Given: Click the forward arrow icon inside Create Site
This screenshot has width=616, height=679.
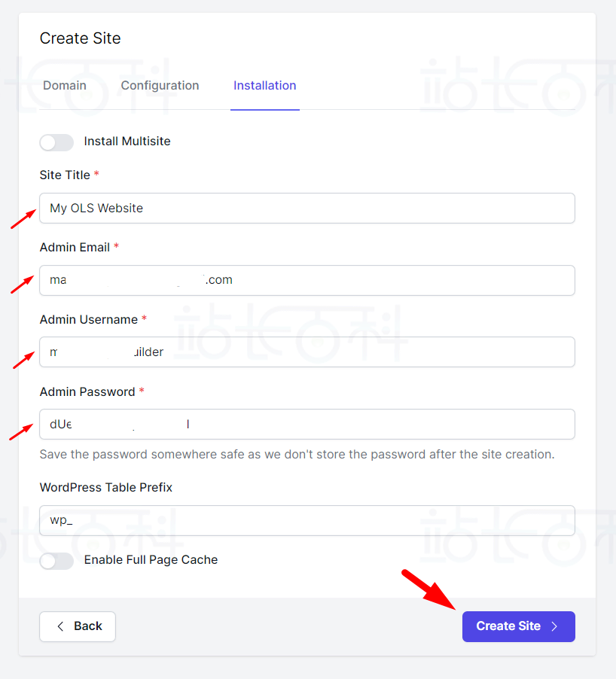Looking at the screenshot, I should coord(554,626).
